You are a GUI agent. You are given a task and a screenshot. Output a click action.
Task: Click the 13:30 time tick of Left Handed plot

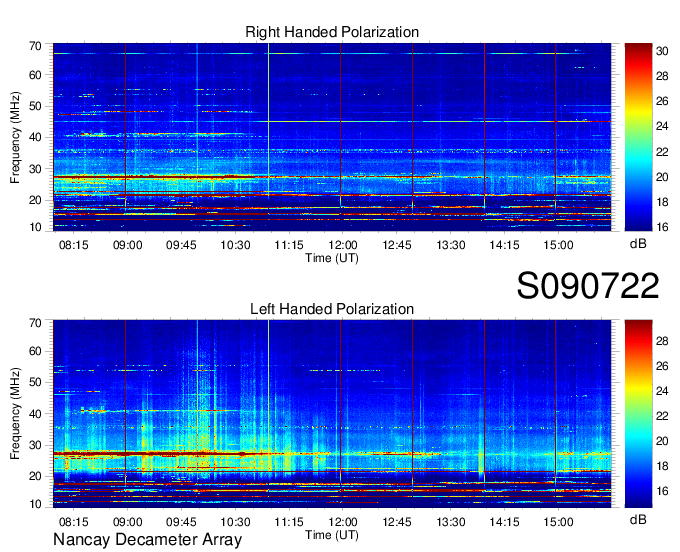(451, 522)
